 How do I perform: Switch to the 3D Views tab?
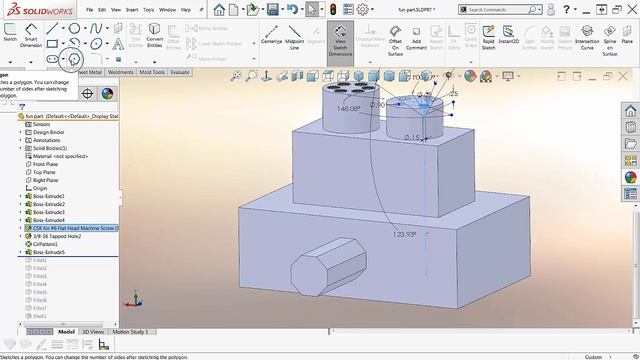[93, 332]
